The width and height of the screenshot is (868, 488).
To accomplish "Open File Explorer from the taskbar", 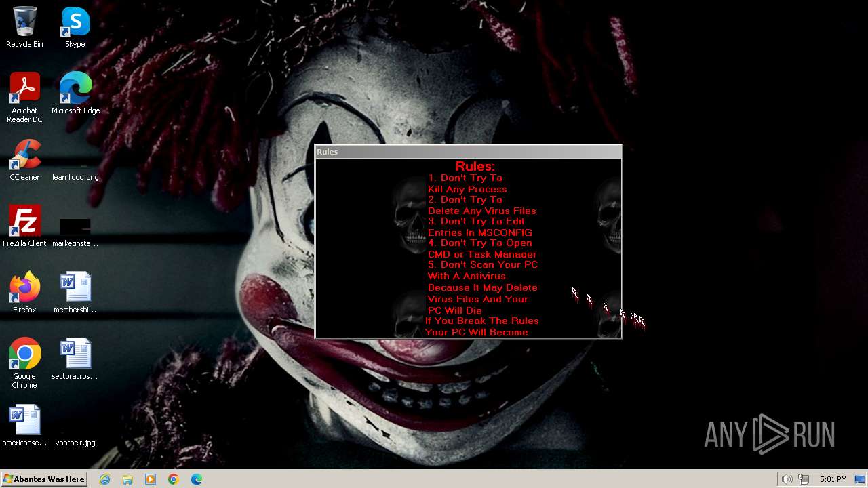I will [x=127, y=479].
